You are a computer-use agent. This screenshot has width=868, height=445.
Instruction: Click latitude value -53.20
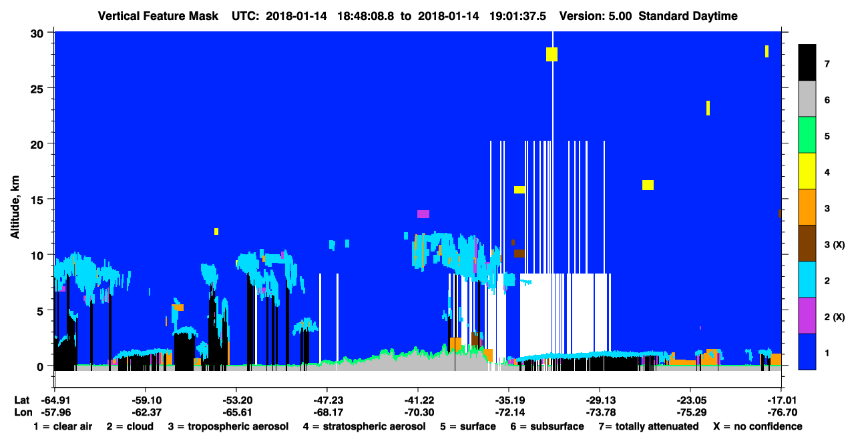pyautogui.click(x=236, y=400)
